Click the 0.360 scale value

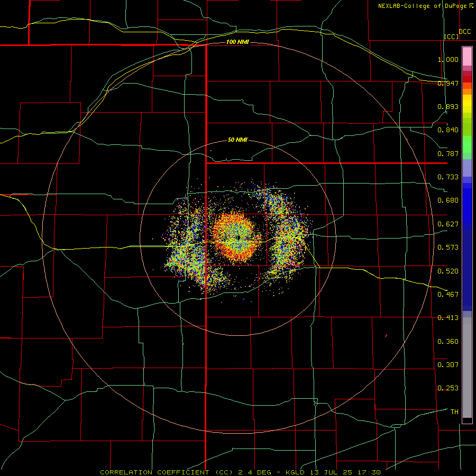tap(448, 341)
